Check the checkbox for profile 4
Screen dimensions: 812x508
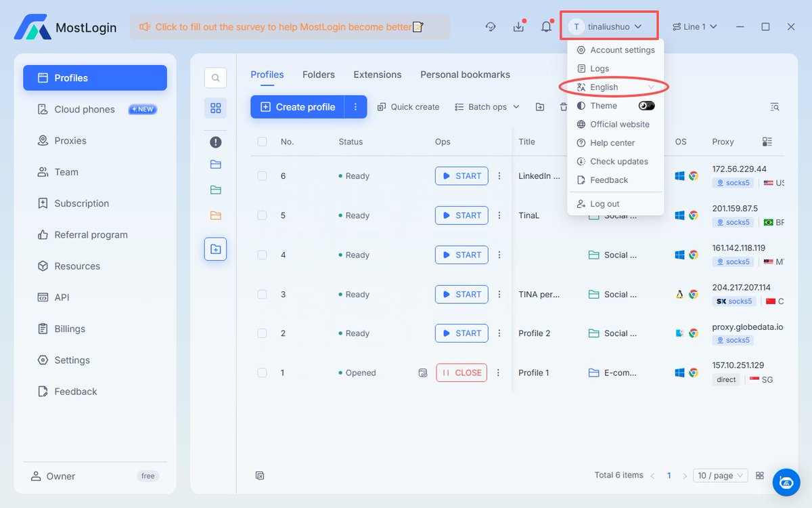point(262,255)
